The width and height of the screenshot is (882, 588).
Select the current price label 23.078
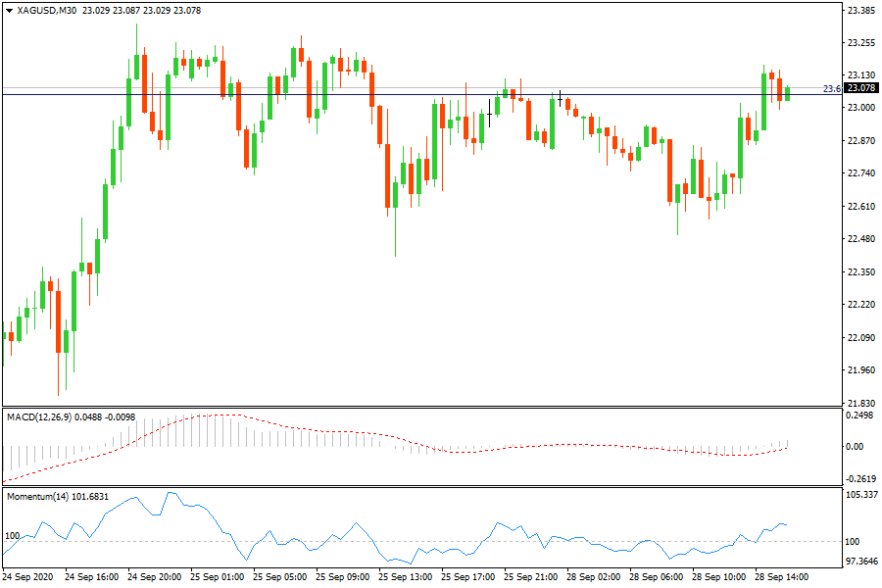point(860,88)
